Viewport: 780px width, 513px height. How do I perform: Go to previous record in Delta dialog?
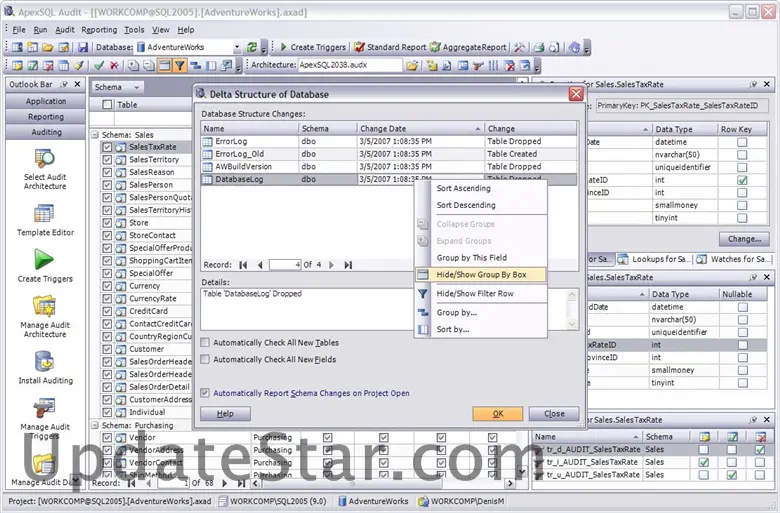coord(260,265)
